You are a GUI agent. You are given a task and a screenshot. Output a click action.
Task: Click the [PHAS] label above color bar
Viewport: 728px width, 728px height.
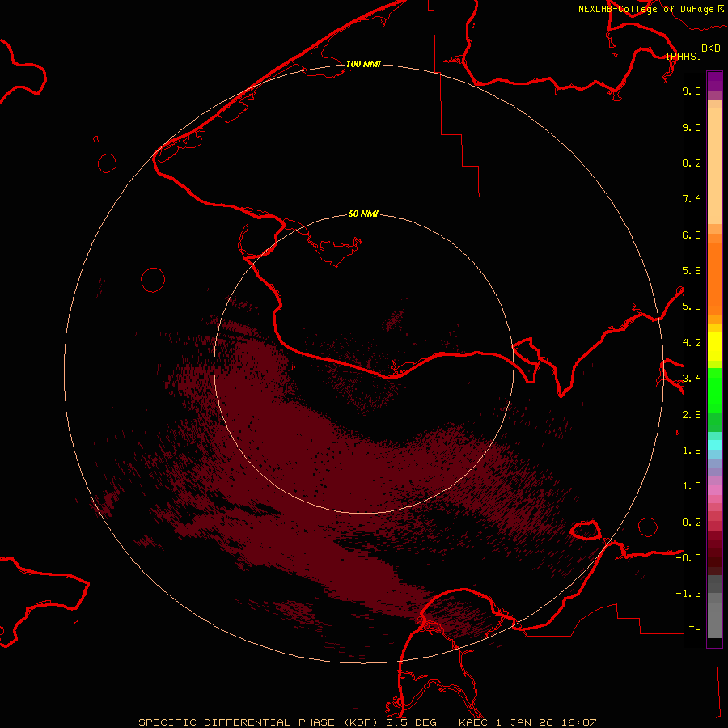tap(684, 56)
